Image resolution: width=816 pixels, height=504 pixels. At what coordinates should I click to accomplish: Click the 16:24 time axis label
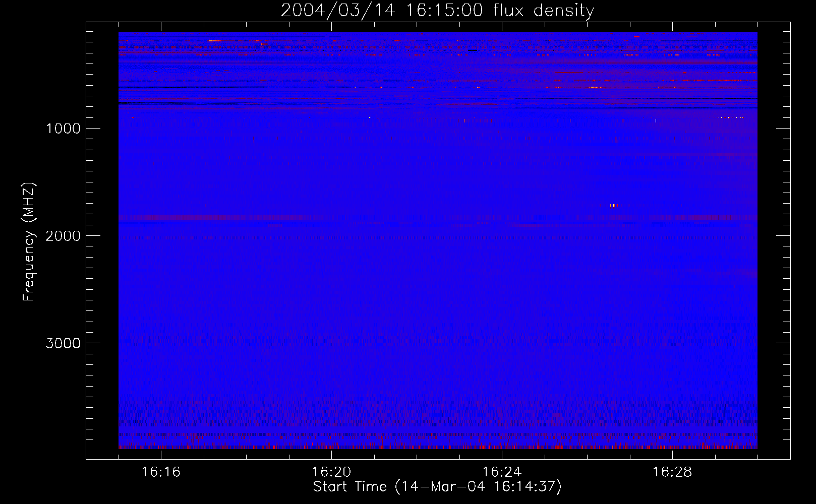[502, 472]
